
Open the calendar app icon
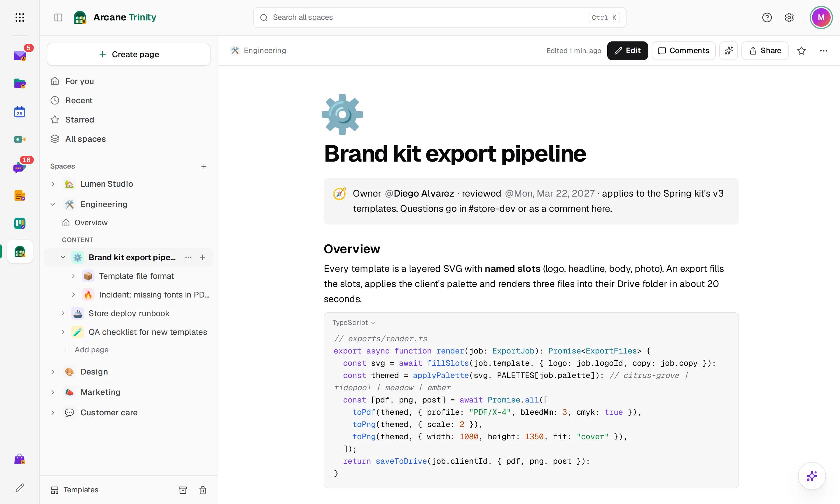[20, 112]
